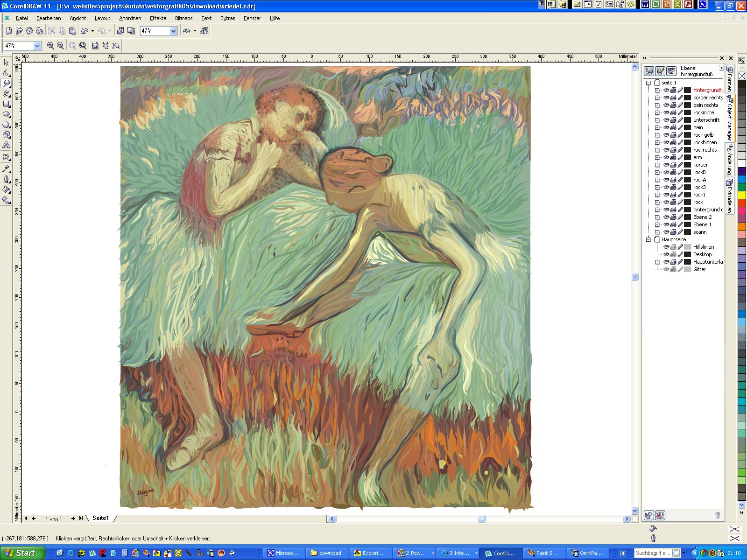Select the Freehand drawing tool
747x560 pixels.
[6, 93]
